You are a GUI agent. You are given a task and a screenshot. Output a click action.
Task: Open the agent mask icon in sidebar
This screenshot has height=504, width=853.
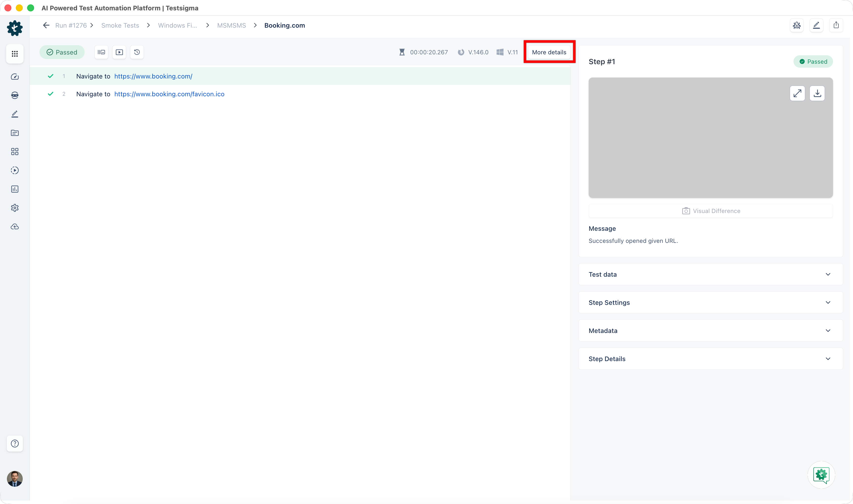pyautogui.click(x=15, y=96)
